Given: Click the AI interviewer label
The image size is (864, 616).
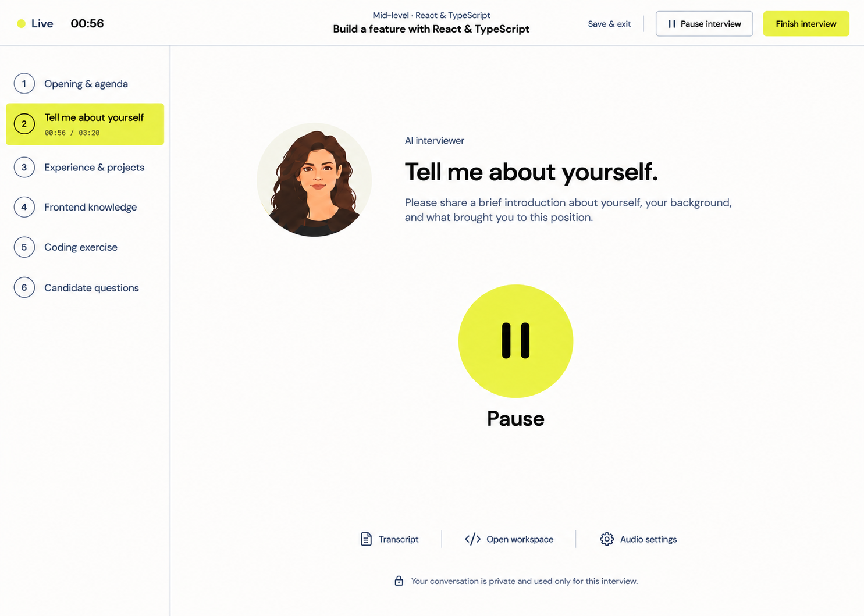Looking at the screenshot, I should point(435,141).
